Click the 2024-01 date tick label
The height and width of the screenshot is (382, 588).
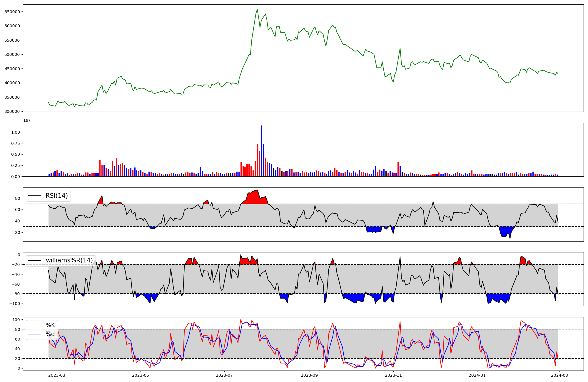coord(477,375)
